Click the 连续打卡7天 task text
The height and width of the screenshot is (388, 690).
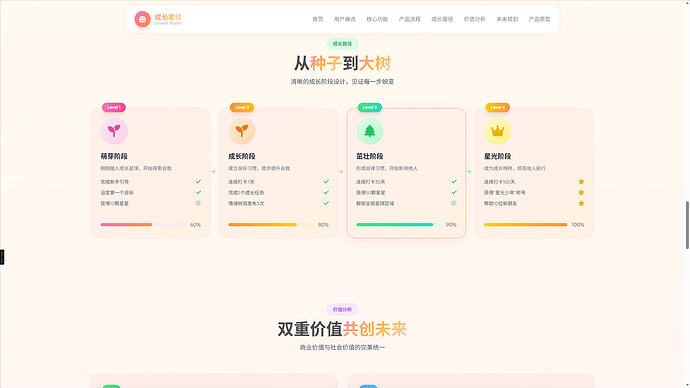tap(241, 182)
